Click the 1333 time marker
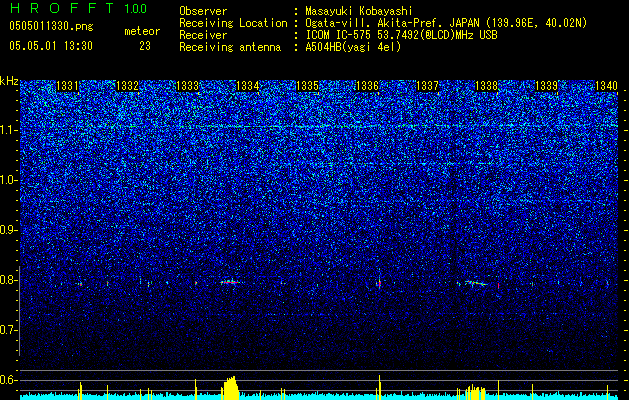Screen dimensions: 629x400 187,86
